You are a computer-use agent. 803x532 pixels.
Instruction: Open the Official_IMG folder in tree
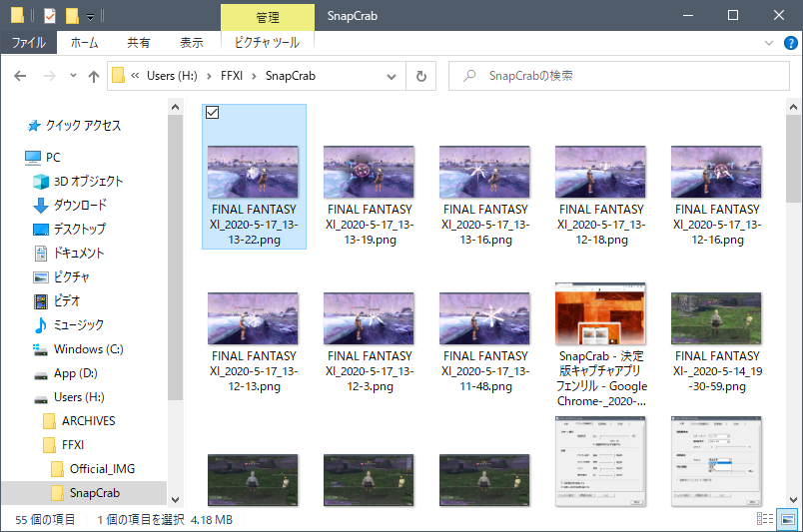pyautogui.click(x=93, y=469)
